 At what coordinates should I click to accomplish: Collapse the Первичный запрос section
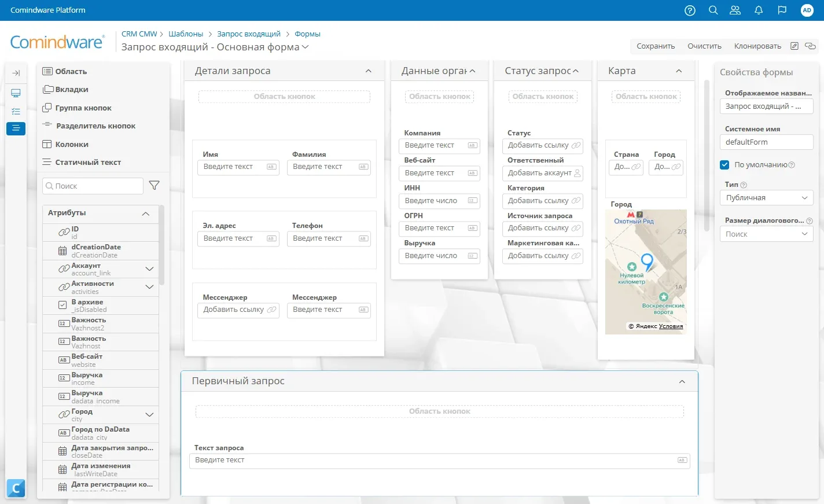point(682,382)
